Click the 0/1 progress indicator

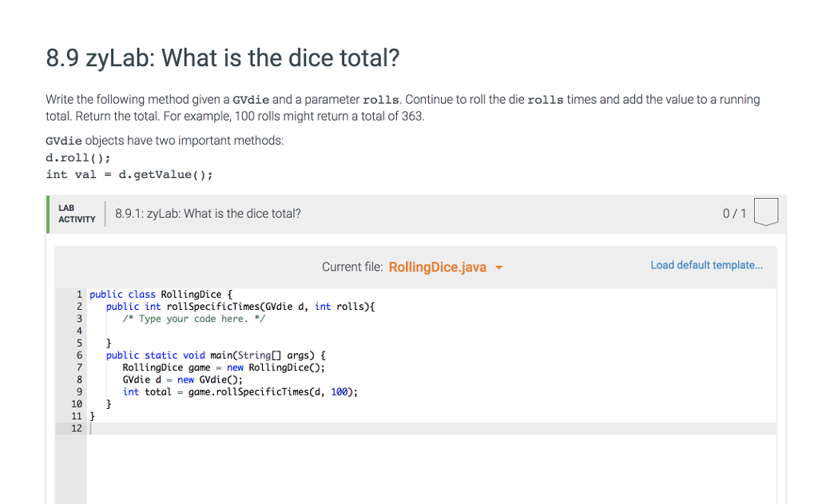pos(733,213)
